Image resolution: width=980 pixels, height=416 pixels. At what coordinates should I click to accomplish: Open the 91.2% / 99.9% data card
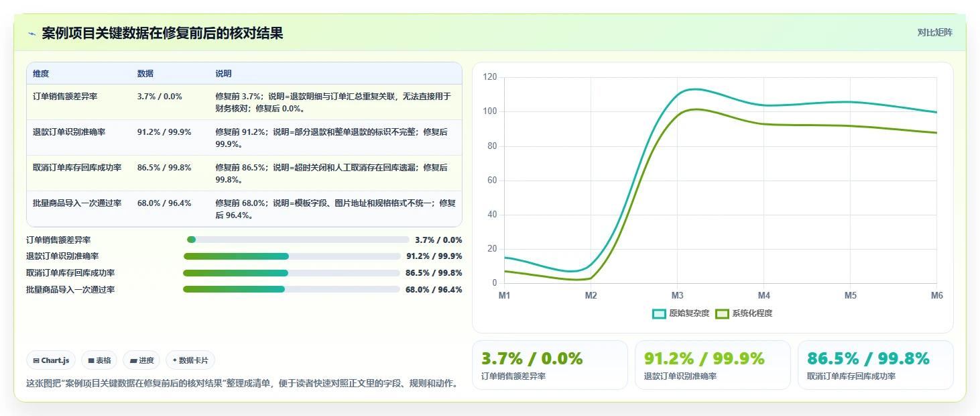coord(713,365)
